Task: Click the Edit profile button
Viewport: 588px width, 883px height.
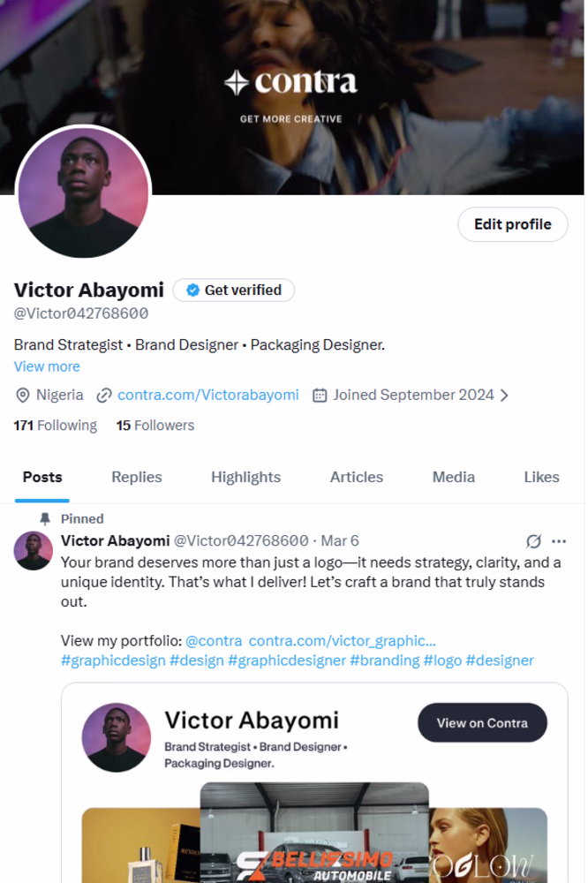Action: tap(512, 224)
